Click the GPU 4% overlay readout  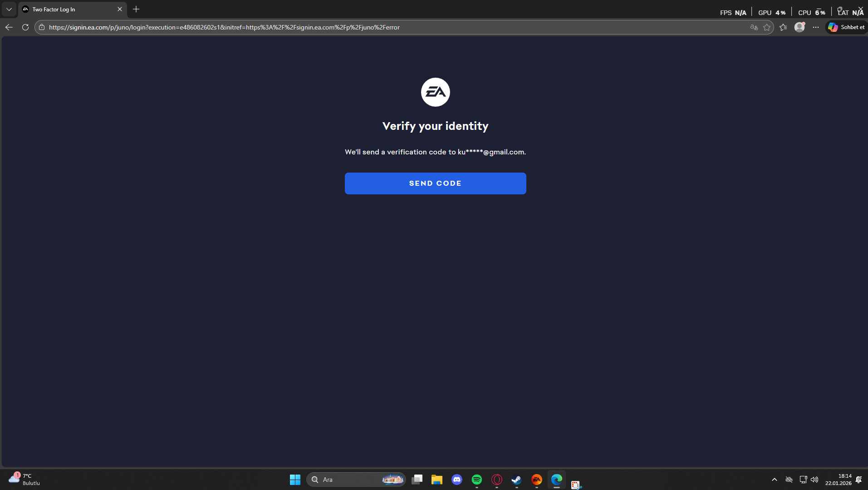(772, 13)
